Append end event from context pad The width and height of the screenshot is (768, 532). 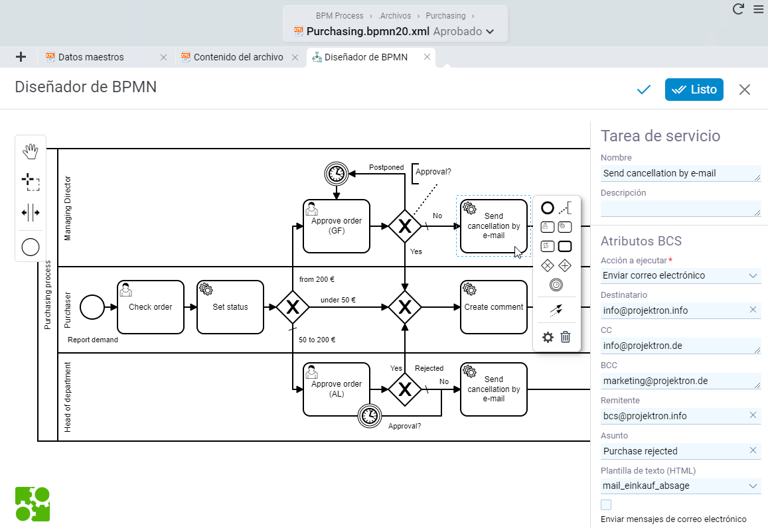[x=547, y=208]
